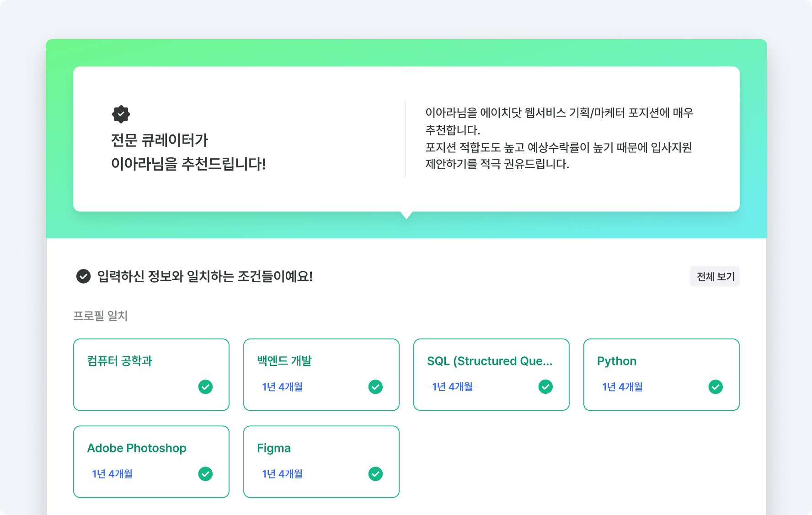Image resolution: width=812 pixels, height=515 pixels.
Task: Click the green check on the 컴퓨터 공학과 card
Action: coord(205,387)
